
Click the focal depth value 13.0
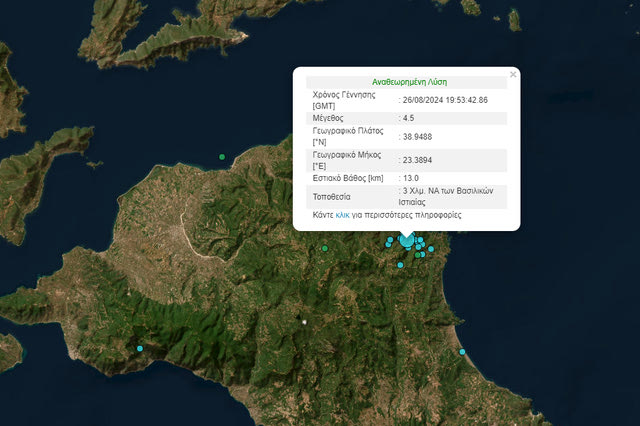tap(411, 178)
